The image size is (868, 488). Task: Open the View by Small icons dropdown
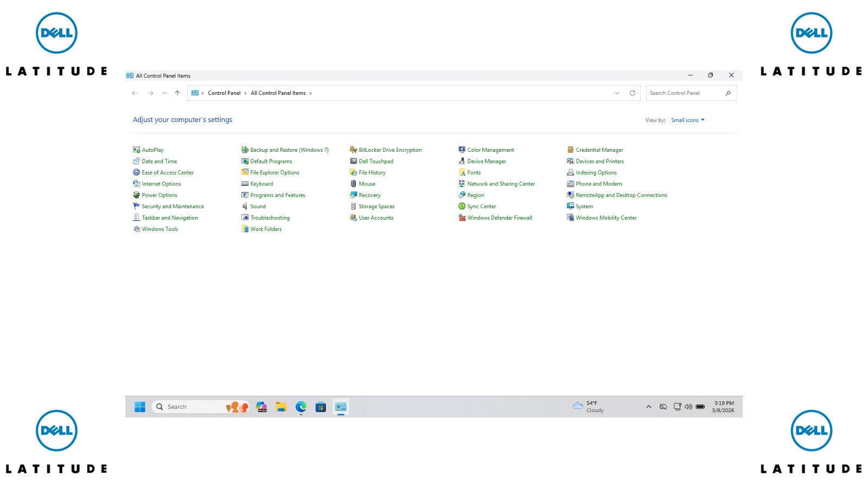point(688,120)
